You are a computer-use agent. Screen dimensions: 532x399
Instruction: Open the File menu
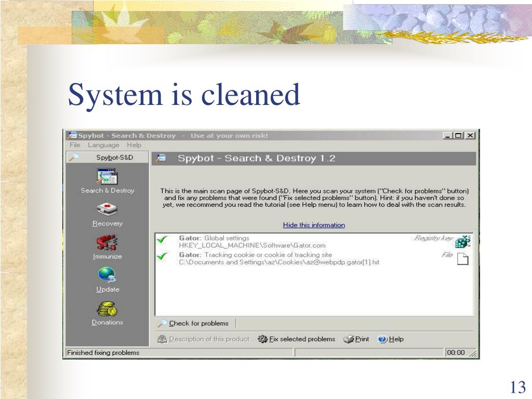coord(75,145)
